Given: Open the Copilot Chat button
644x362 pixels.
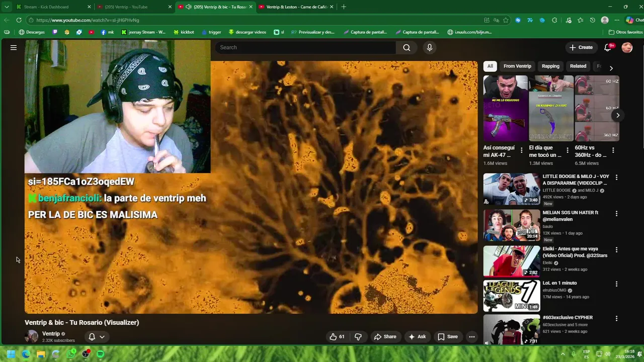Looking at the screenshot, I should click(634, 20).
